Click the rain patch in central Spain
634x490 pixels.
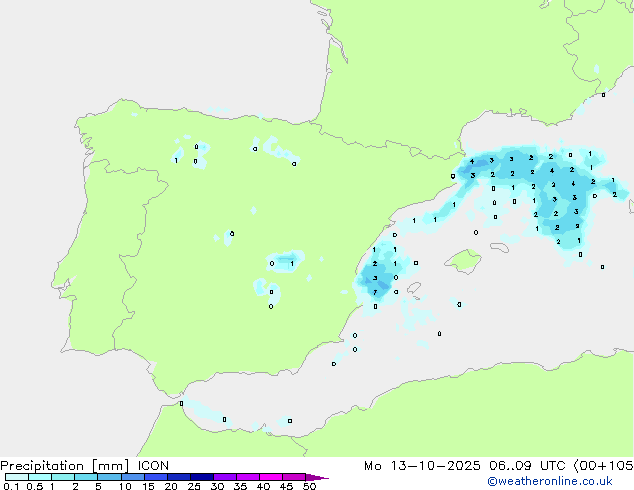pyautogui.click(x=287, y=261)
